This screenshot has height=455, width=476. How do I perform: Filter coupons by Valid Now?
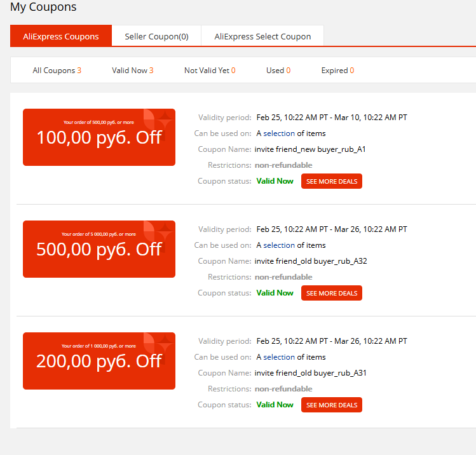(132, 71)
